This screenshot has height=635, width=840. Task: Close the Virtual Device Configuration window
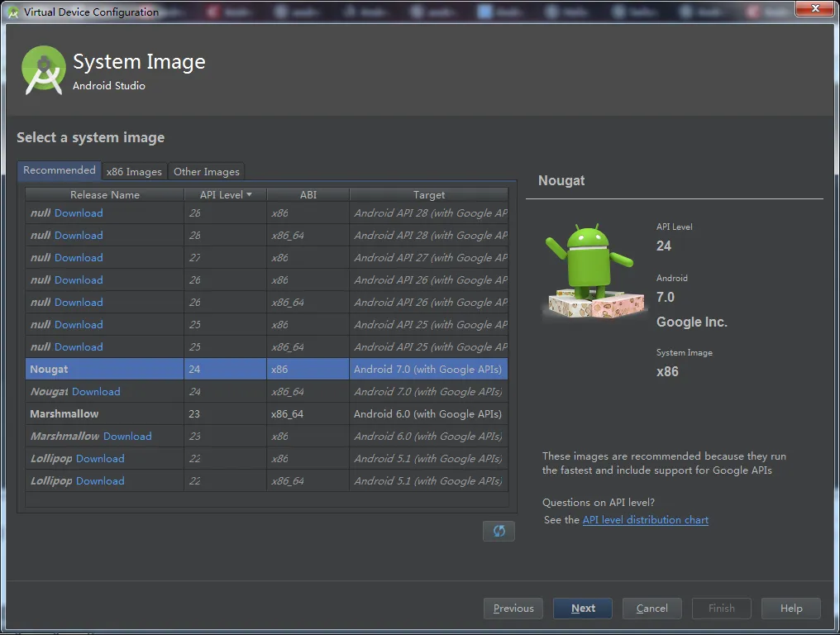[815, 9]
